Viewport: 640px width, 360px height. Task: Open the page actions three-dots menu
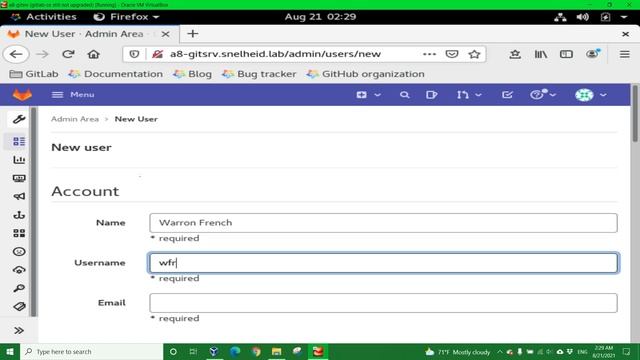(x=429, y=54)
